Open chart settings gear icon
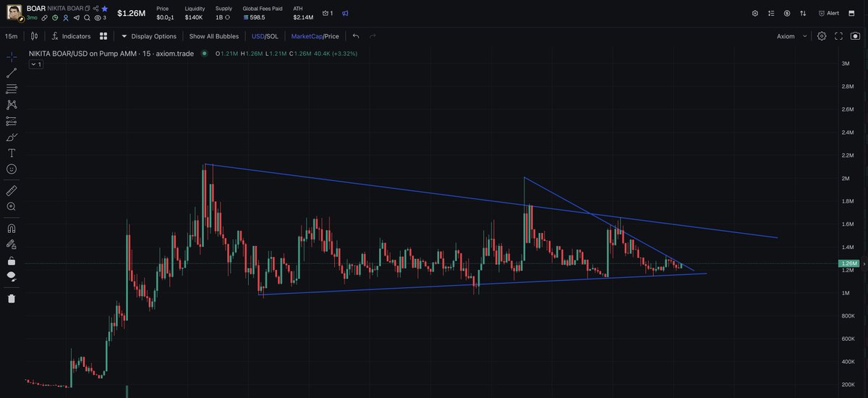868x398 pixels. (x=822, y=36)
